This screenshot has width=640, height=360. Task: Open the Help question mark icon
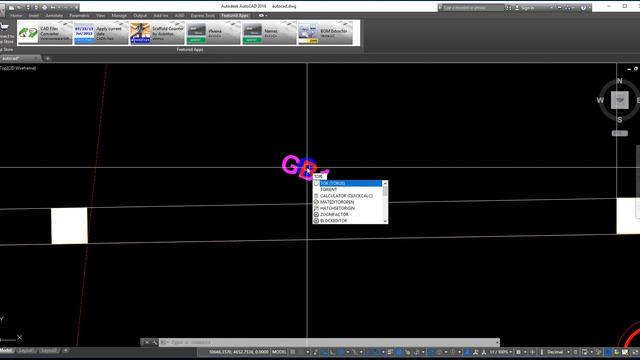point(583,8)
